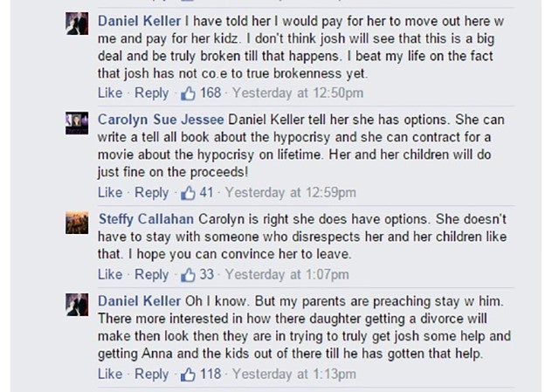The image size is (559, 392).
Task: Open Carolyn Sue Jessee's profile name link
Action: pos(160,119)
